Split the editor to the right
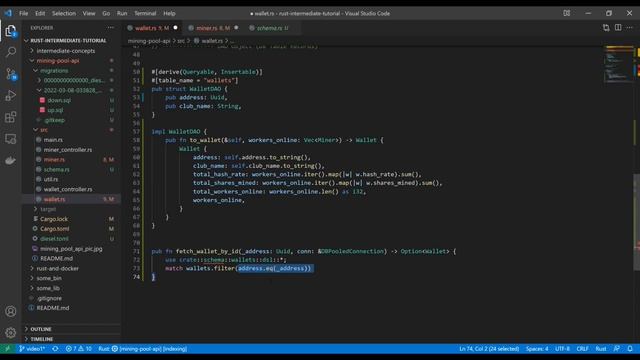 tap(618, 28)
